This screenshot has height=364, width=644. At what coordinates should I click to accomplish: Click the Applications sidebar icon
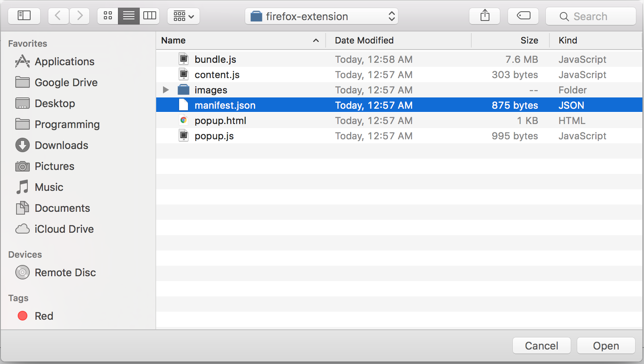(x=23, y=61)
